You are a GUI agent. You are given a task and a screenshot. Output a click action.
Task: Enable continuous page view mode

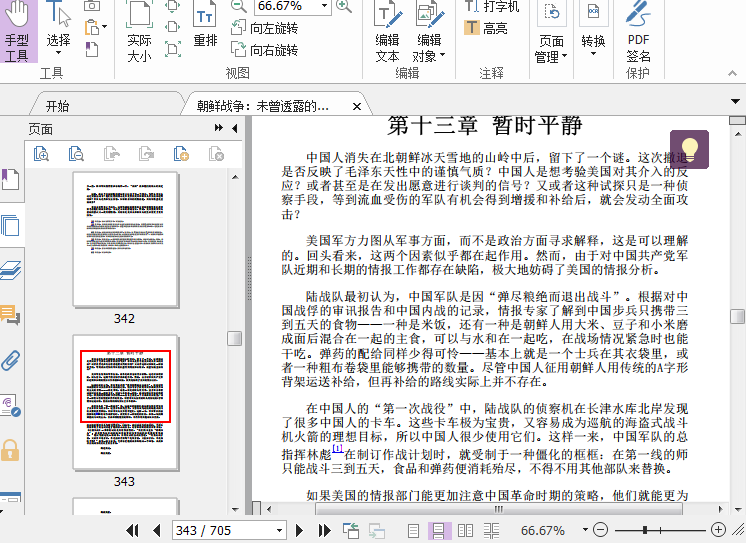coord(439,530)
